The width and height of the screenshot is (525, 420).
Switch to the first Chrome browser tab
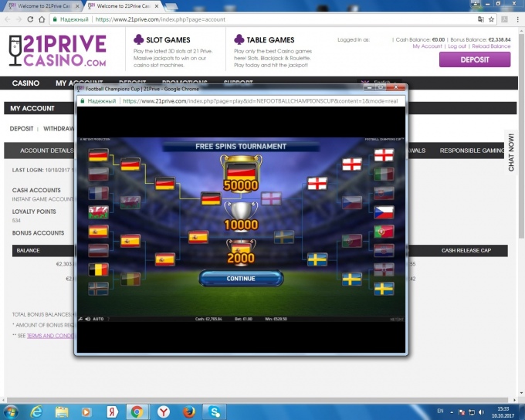click(43, 6)
